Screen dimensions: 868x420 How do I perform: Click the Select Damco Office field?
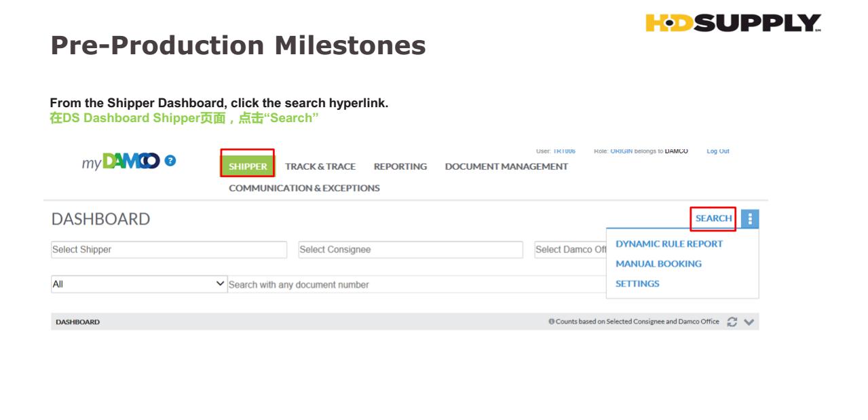(570, 250)
